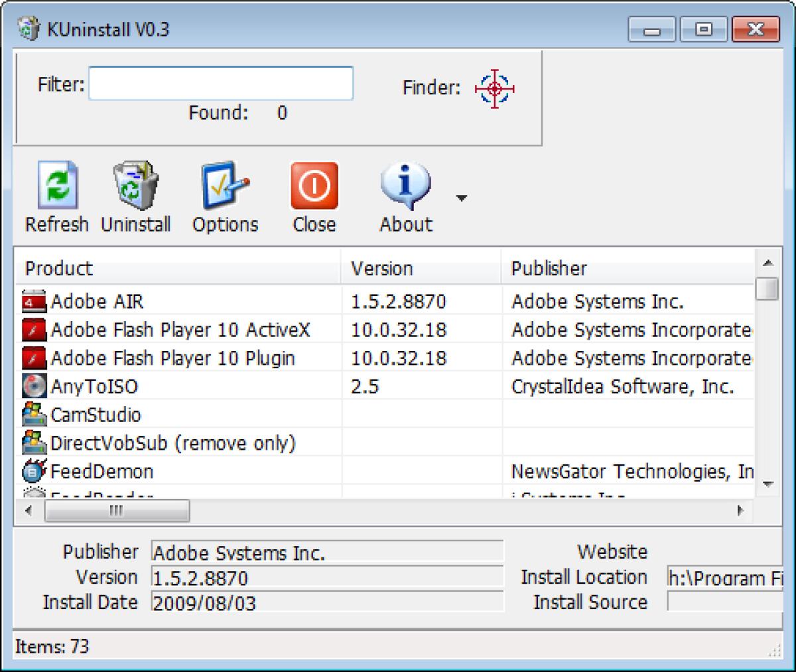Viewport: 796px width, 672px height.
Task: Click the Install Location field
Action: click(x=726, y=577)
